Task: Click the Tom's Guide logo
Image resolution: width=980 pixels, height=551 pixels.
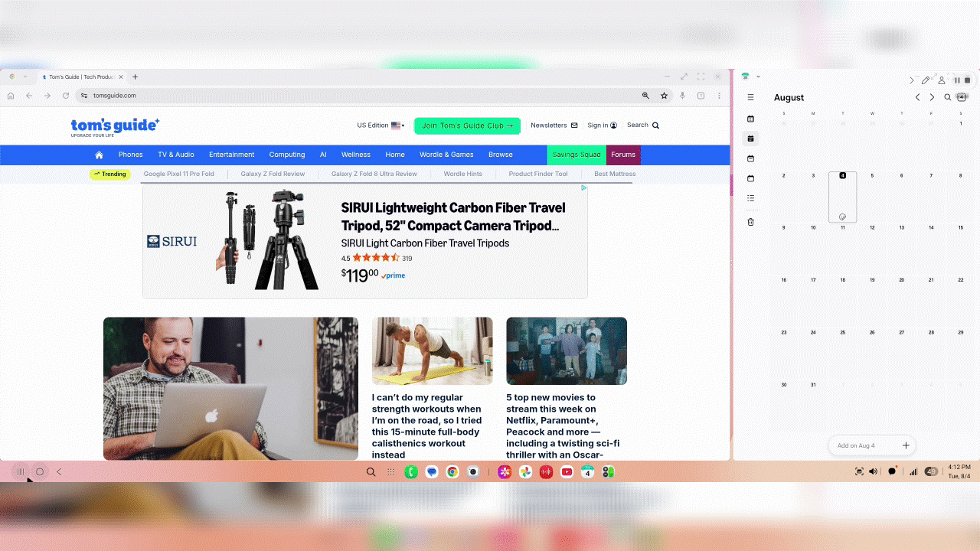Action: point(115,126)
